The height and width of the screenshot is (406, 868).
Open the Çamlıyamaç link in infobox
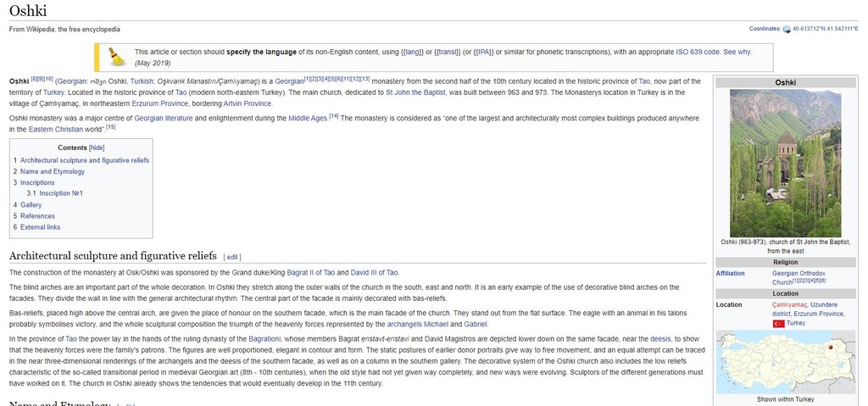[789, 305]
